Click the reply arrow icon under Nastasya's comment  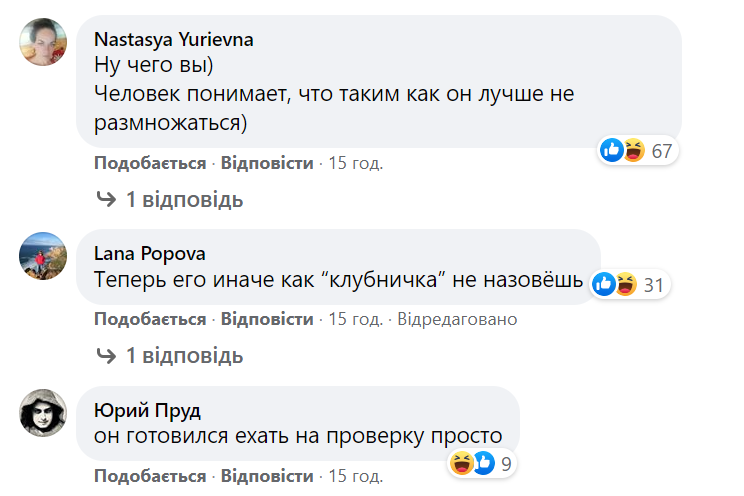[106, 199]
